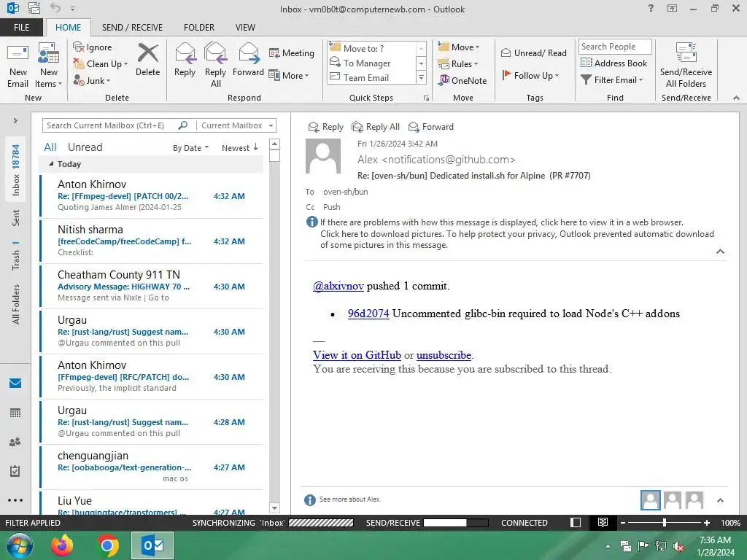Switch to the VIEW tab
The width and height of the screenshot is (747, 560).
tap(245, 27)
